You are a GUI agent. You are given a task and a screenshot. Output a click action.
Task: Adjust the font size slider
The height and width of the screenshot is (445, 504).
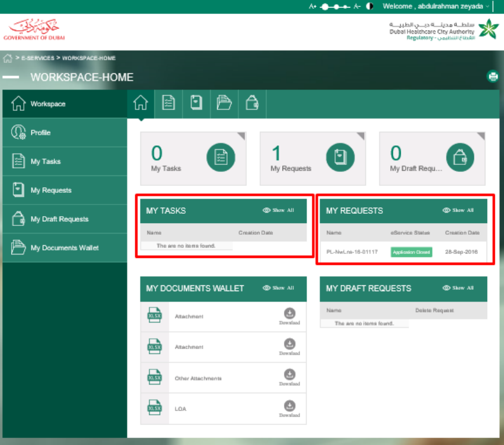click(335, 7)
